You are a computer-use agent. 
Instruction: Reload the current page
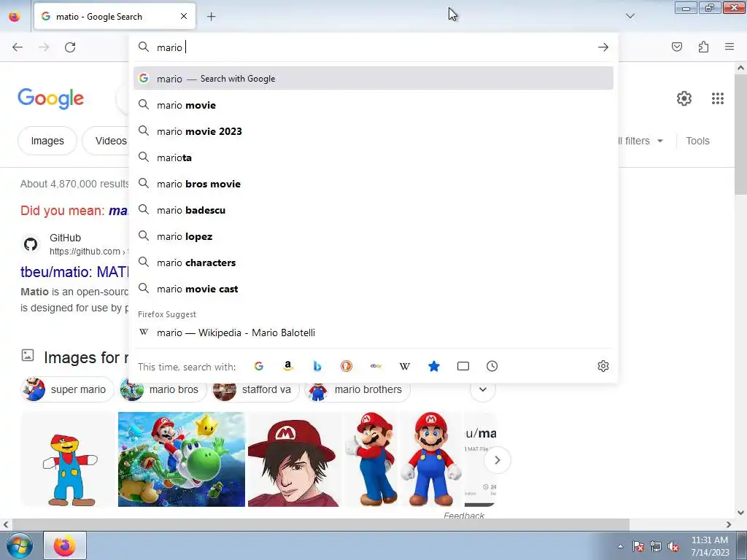coord(70,47)
